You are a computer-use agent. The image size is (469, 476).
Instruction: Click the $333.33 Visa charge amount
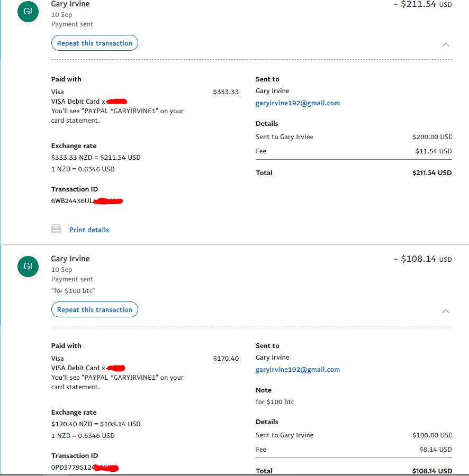pyautogui.click(x=226, y=92)
